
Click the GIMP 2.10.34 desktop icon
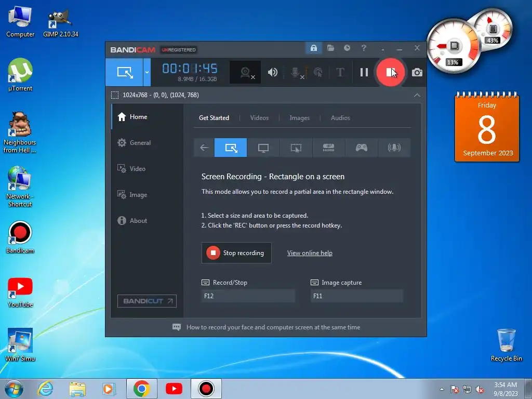point(60,23)
